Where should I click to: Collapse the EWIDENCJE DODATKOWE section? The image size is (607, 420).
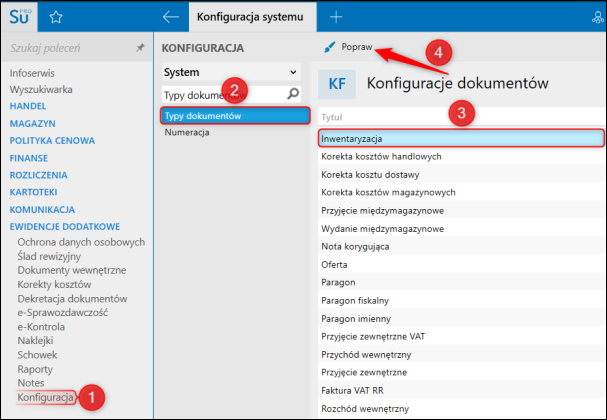(x=65, y=226)
